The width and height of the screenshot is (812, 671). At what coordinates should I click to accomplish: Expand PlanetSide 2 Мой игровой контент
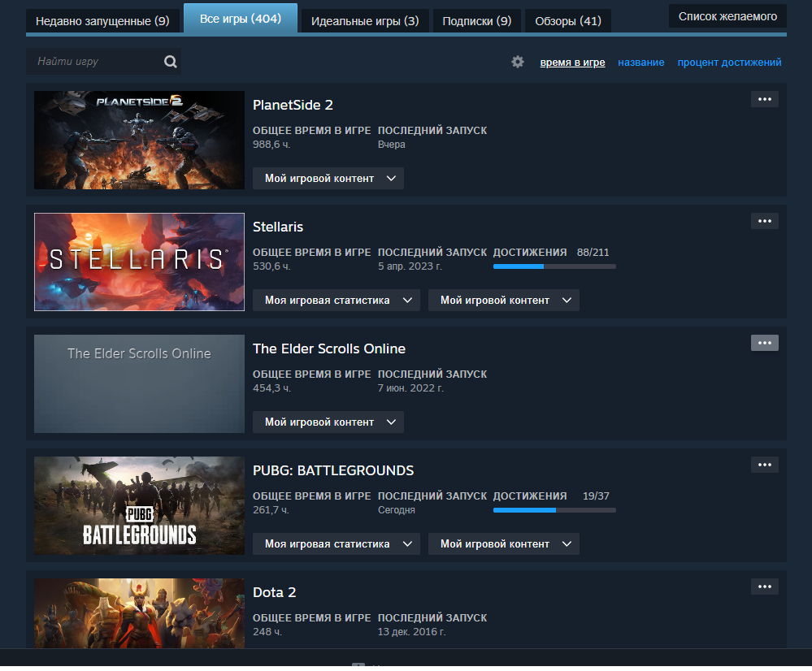[x=328, y=179]
